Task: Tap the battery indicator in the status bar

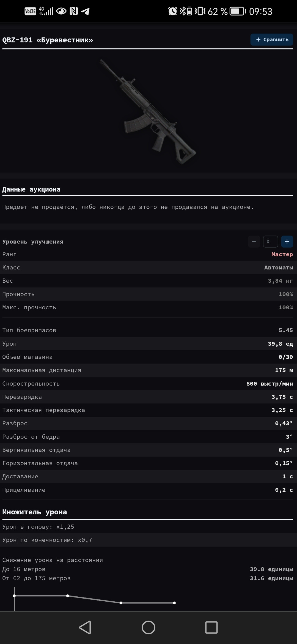Action: click(x=238, y=11)
